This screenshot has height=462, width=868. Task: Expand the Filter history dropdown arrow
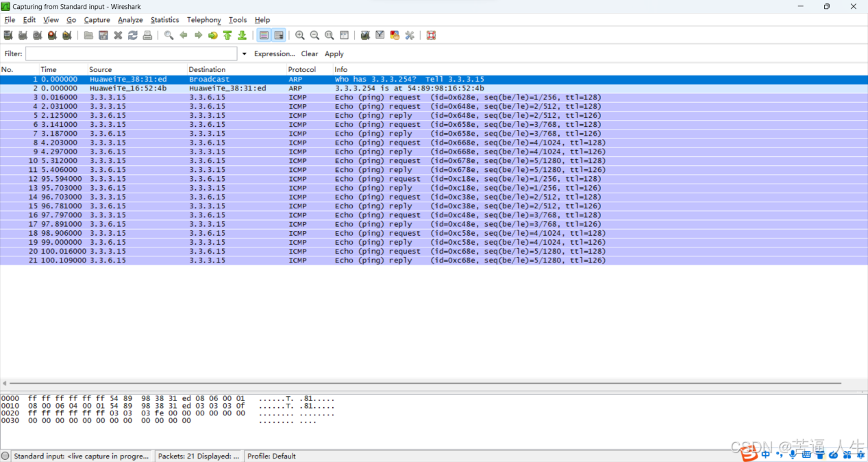(x=245, y=53)
